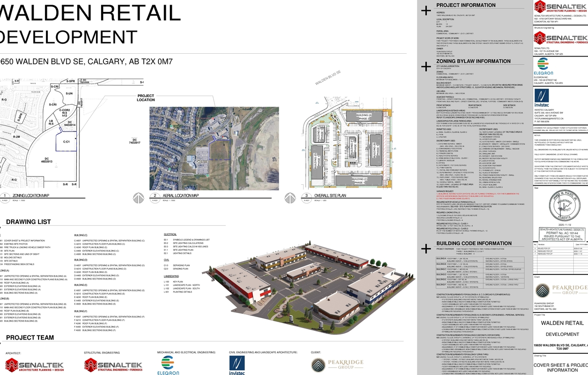Click 'EXISTING SITE PHOTOS' in the drawing list
The width and height of the screenshot is (588, 375).
tap(17, 244)
